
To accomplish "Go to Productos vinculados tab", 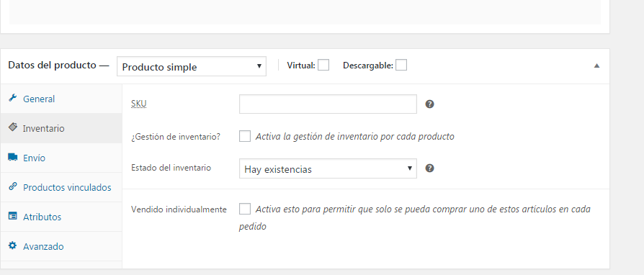I will pos(61,188).
